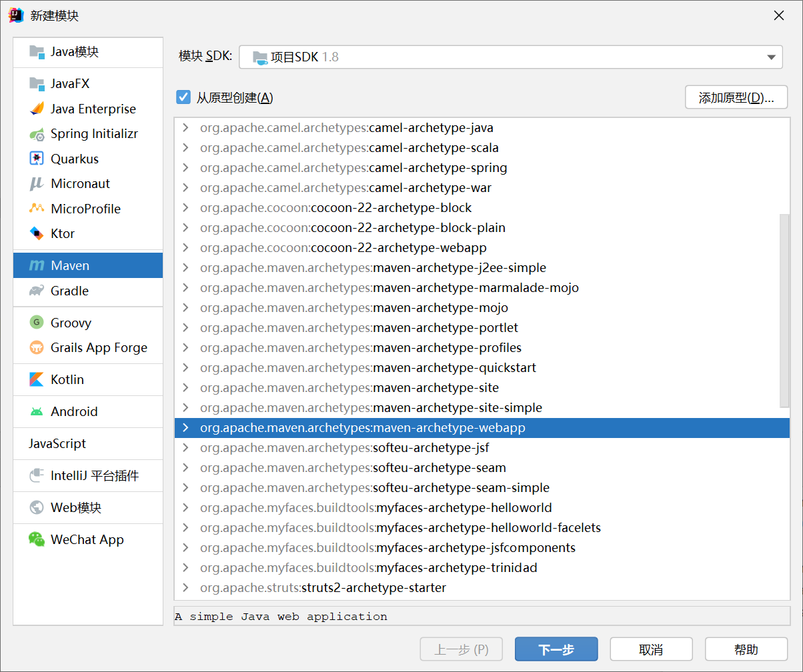Expand camel-archetype-java node
Image resolution: width=803 pixels, height=672 pixels.
[186, 127]
